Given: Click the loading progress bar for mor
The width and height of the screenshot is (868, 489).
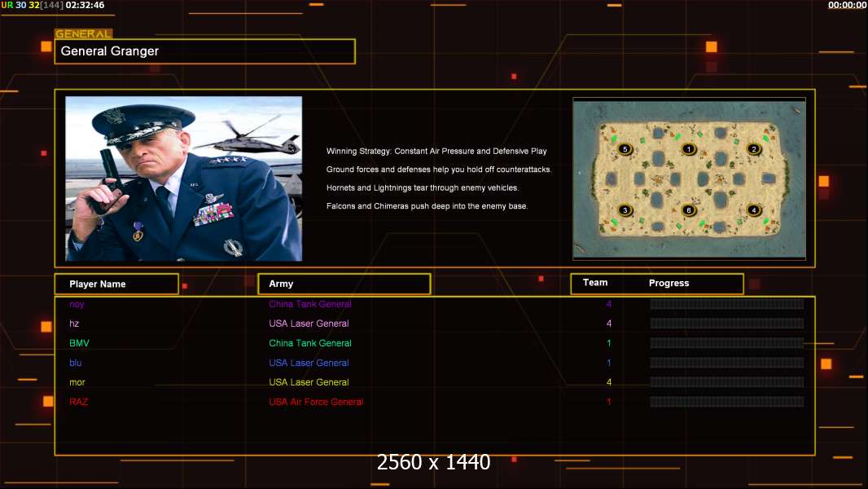Looking at the screenshot, I should 726,382.
